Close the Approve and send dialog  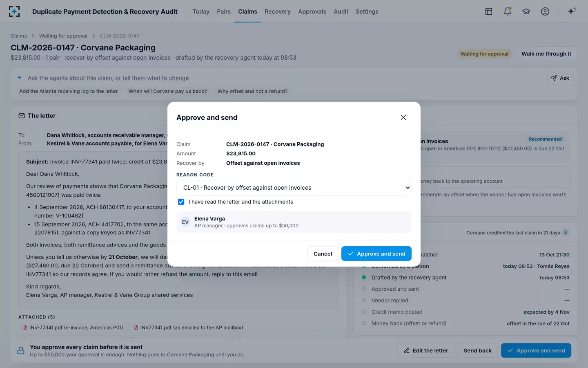[x=403, y=117]
